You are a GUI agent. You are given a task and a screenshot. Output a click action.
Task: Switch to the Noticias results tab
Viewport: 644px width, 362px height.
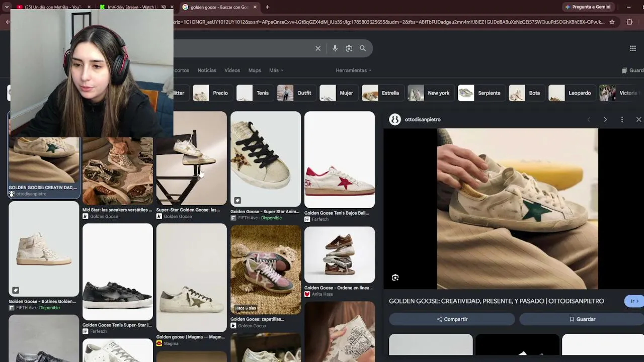tap(207, 70)
